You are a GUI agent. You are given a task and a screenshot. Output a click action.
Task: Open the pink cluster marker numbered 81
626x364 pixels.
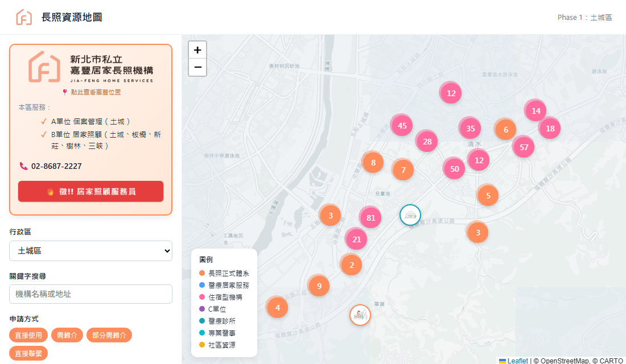pyautogui.click(x=370, y=217)
